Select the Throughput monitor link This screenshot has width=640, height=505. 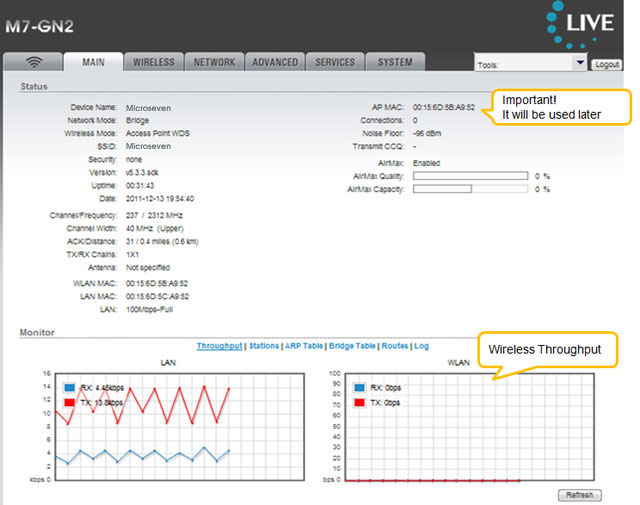tap(219, 346)
